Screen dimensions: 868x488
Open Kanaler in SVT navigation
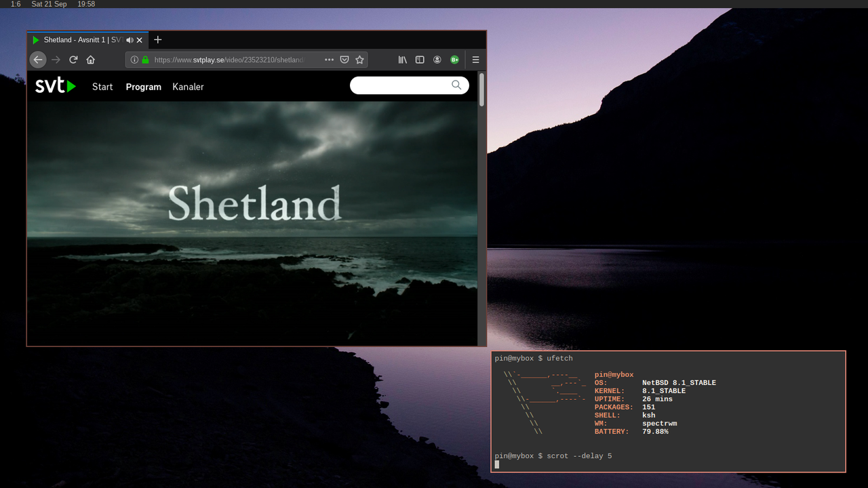point(188,87)
